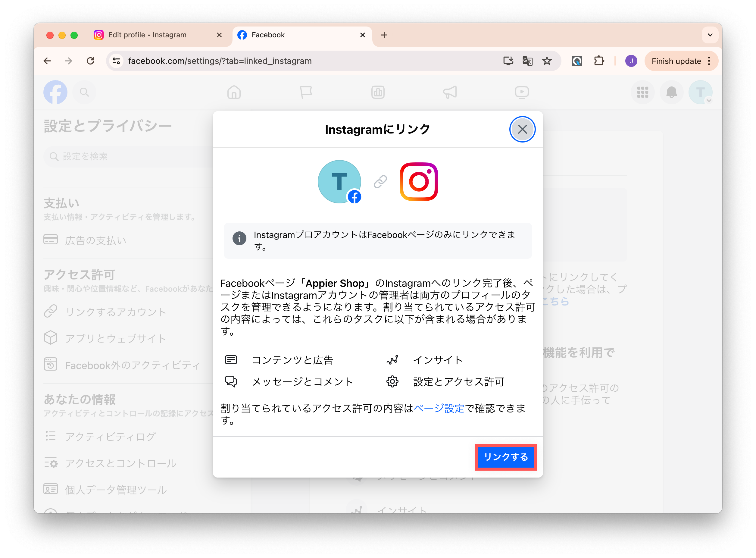Click the インサイト chart icon
The image size is (756, 558).
[x=392, y=360]
